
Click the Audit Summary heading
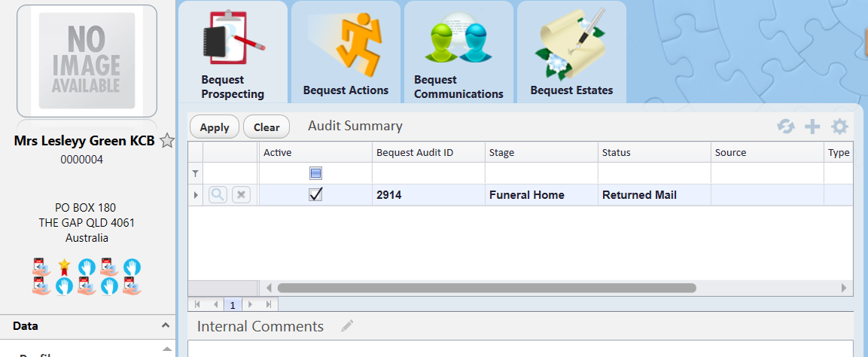pos(355,127)
